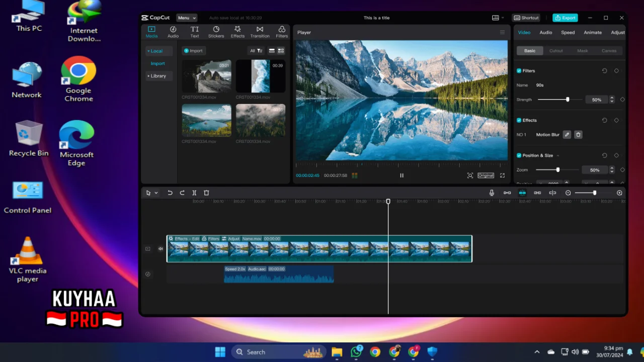This screenshot has width=644, height=362.
Task: Zoom out timeline with minus icon
Action: [x=568, y=193]
